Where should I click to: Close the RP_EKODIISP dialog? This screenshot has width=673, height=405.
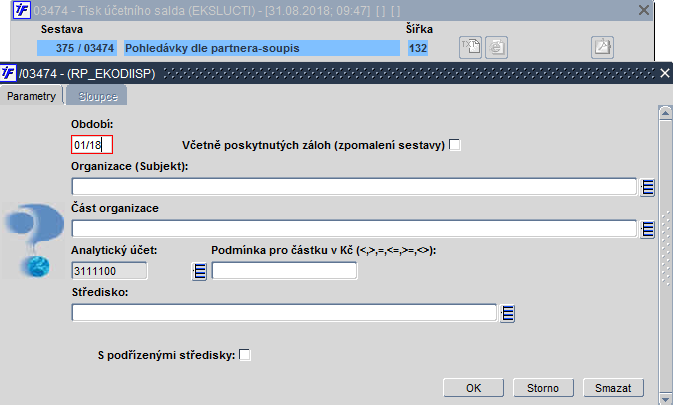(x=664, y=73)
